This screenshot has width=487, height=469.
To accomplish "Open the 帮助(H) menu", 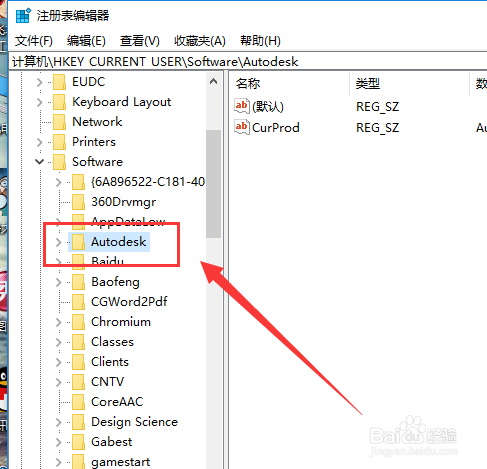I will (x=260, y=41).
